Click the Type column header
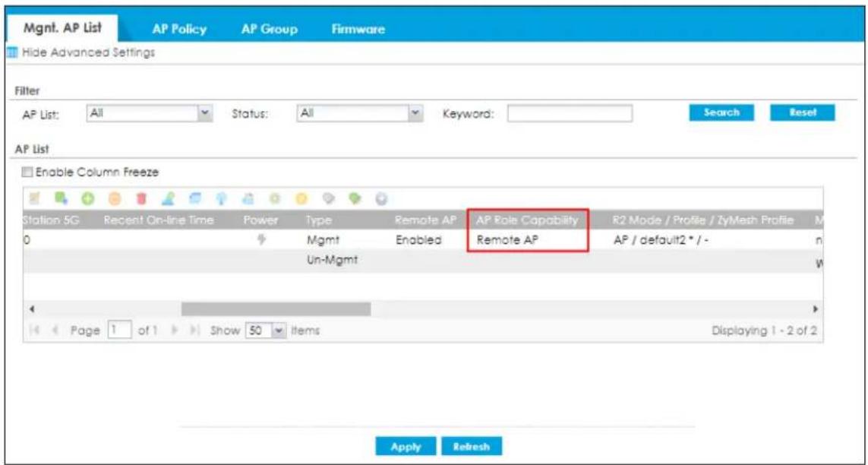The width and height of the screenshot is (868, 465). (x=319, y=220)
